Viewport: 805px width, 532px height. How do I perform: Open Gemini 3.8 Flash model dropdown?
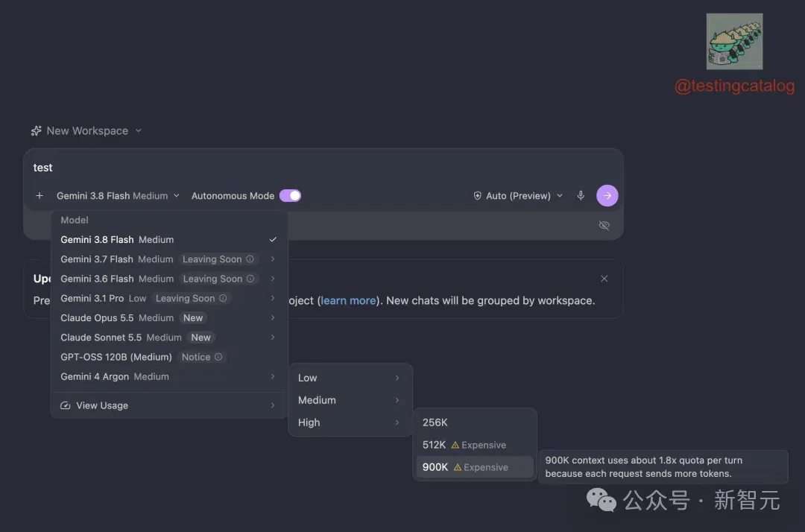pos(118,195)
